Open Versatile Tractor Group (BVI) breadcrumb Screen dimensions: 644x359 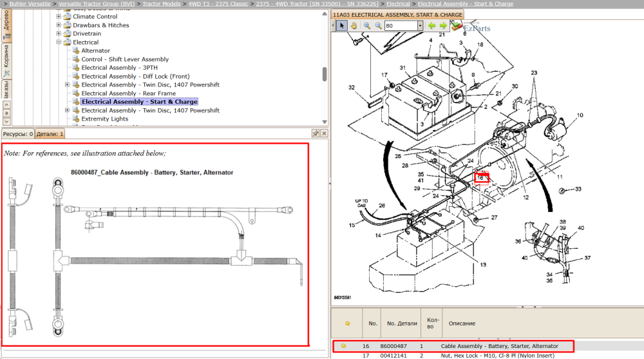pos(97,4)
